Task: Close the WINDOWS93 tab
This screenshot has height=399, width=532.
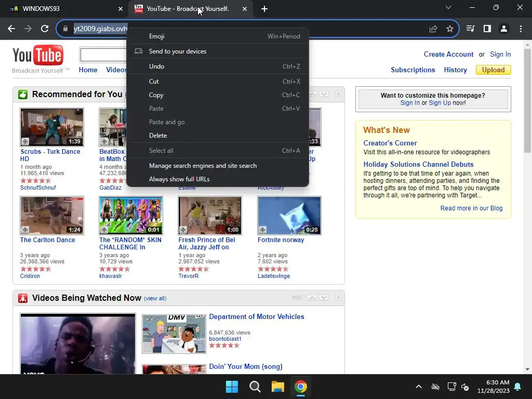Action: pyautogui.click(x=121, y=9)
